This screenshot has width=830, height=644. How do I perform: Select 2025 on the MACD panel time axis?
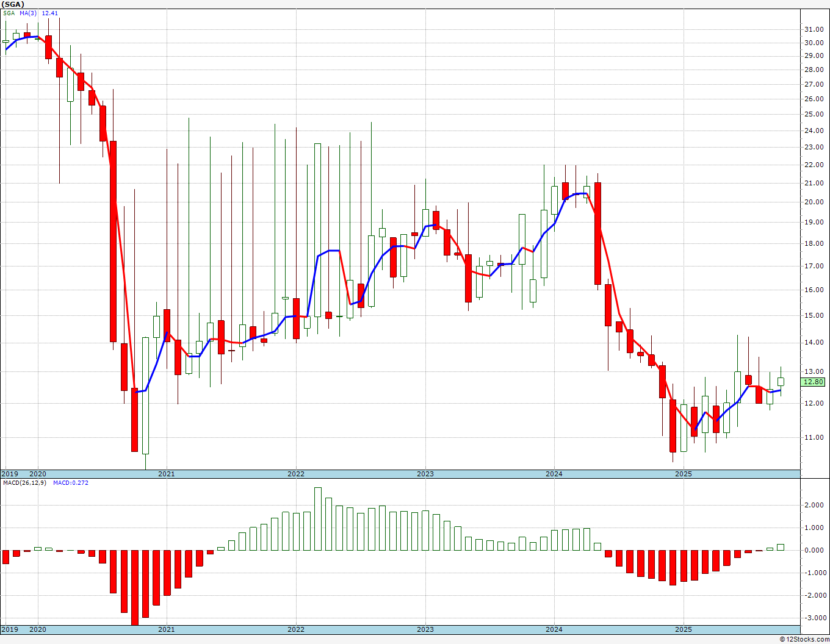coord(684,629)
